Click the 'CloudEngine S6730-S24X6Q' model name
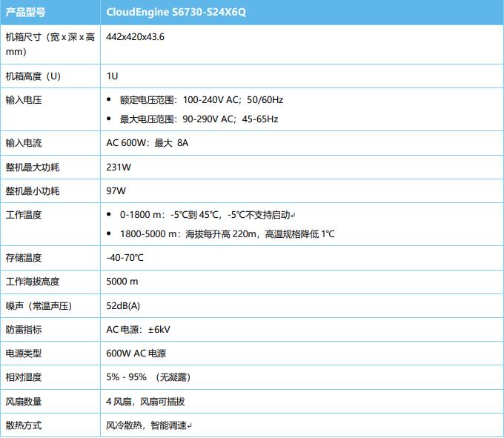The image size is (504, 438). pos(176,12)
